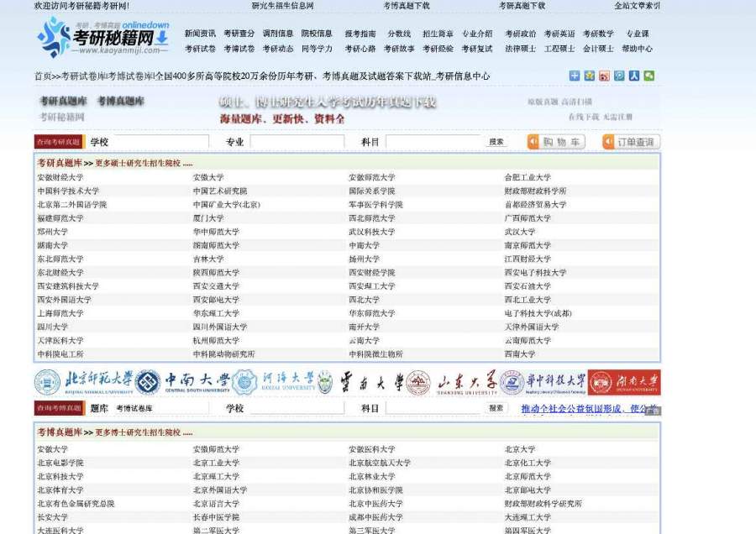Click the 学校 input in 考研真题 search
Viewport: 756px width, 534px height.
point(160,142)
